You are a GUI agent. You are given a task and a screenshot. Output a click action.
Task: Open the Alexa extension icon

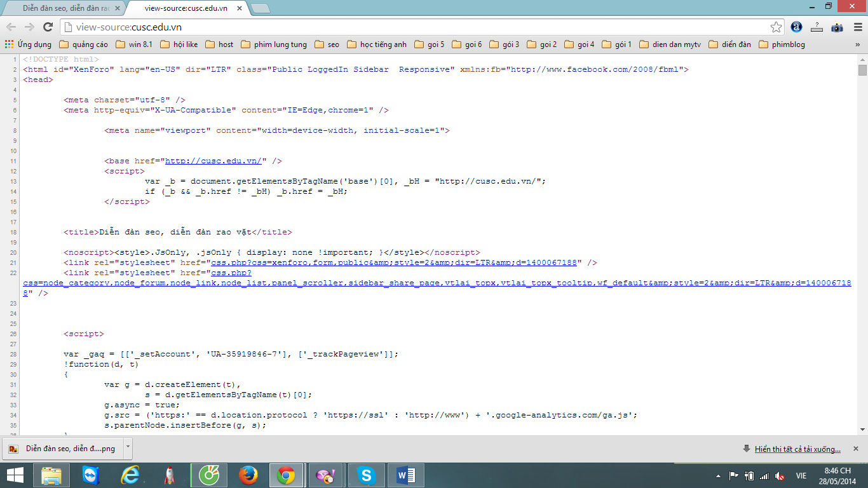coord(797,27)
